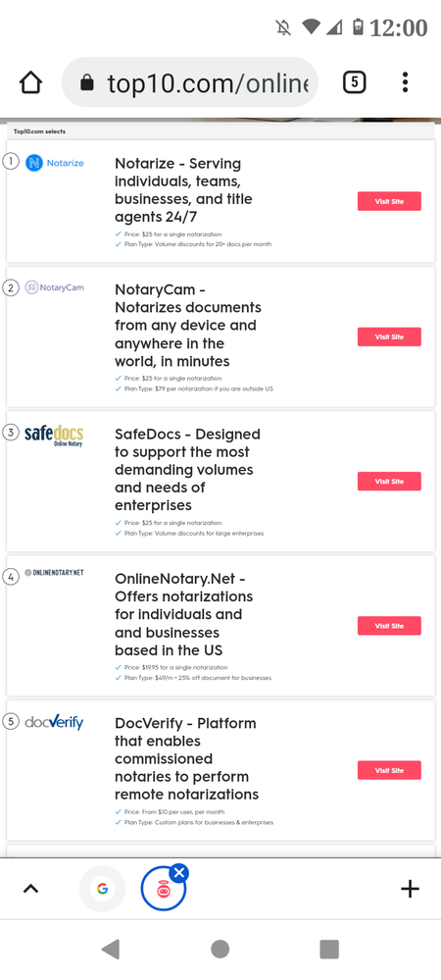Tap the top10.com URL address bar
The height and width of the screenshot is (980, 441).
click(x=190, y=81)
